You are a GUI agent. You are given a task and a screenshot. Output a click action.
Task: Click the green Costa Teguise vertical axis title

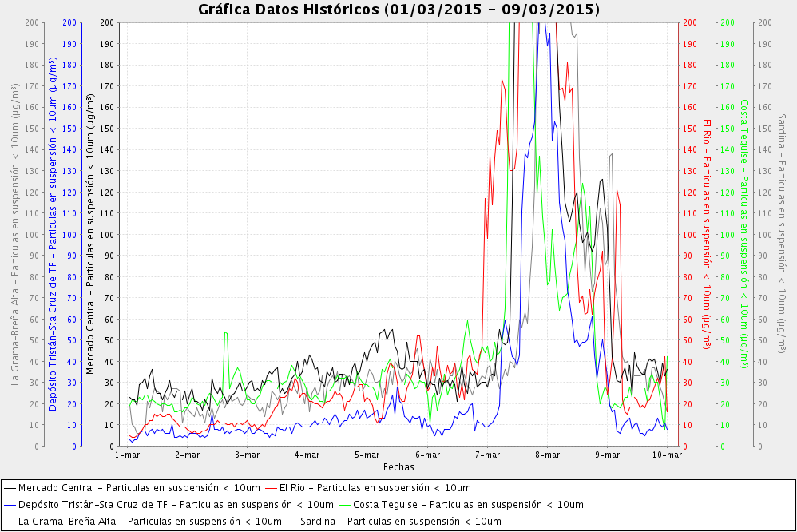(x=743, y=234)
